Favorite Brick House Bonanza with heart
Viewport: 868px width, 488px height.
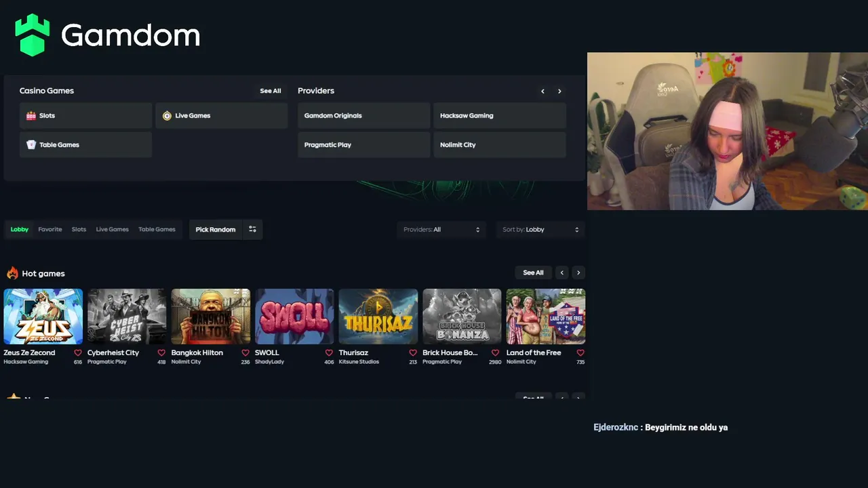495,353
